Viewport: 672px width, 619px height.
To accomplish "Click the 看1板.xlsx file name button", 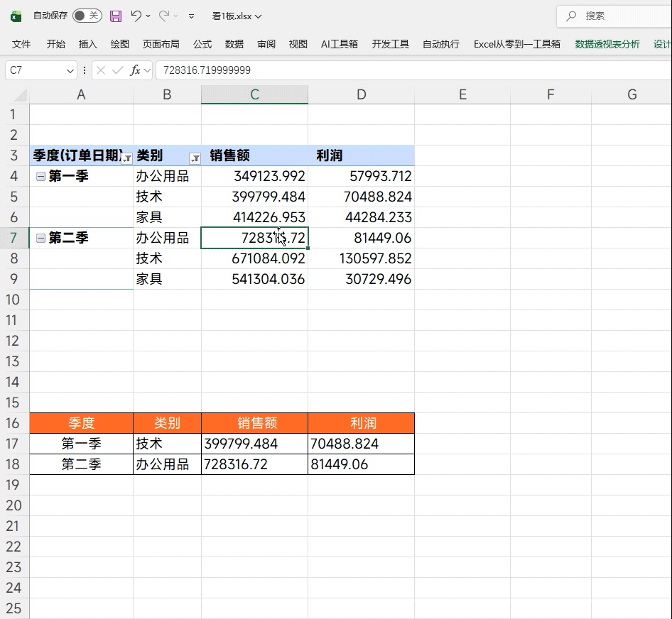I will tap(237, 16).
